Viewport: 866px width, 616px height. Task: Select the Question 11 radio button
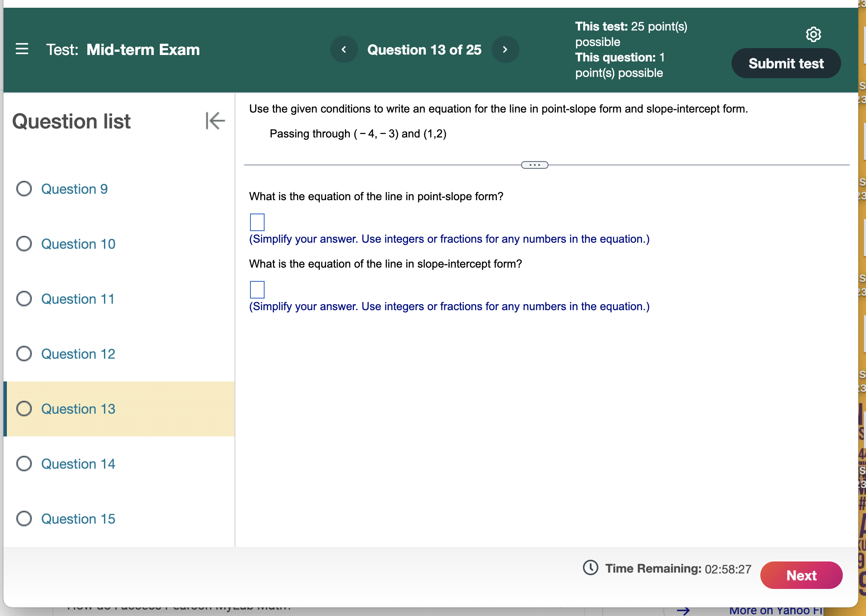point(24,299)
